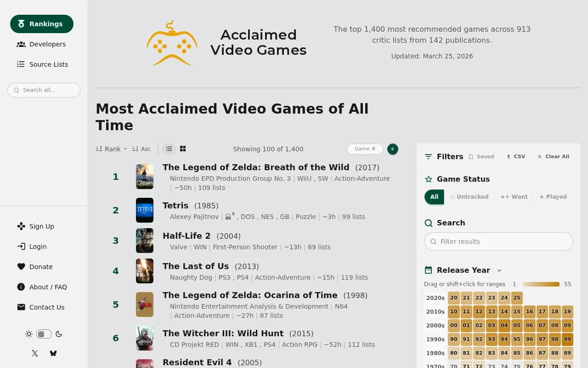
Task: Open the Bluesky butterfly icon
Action: [x=53, y=353]
